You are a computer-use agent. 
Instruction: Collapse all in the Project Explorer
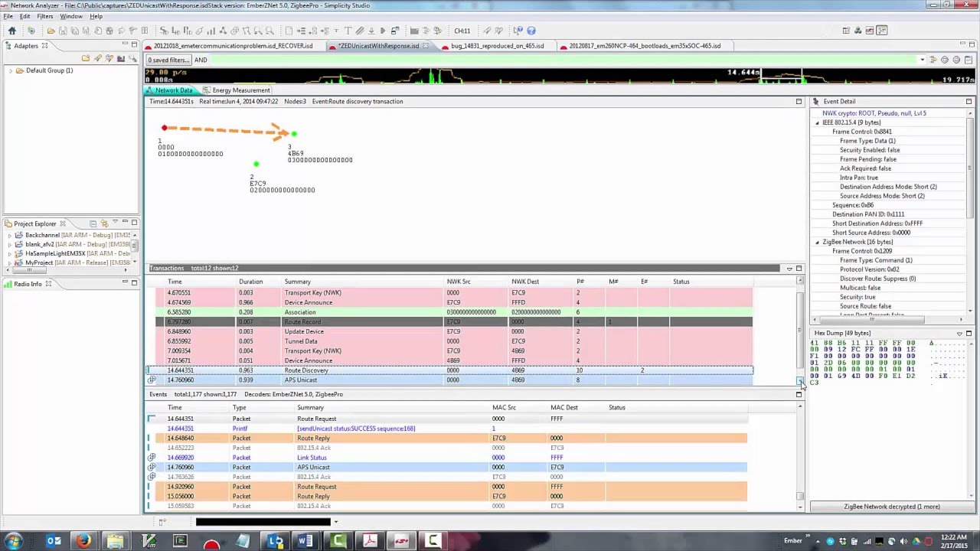click(93, 223)
